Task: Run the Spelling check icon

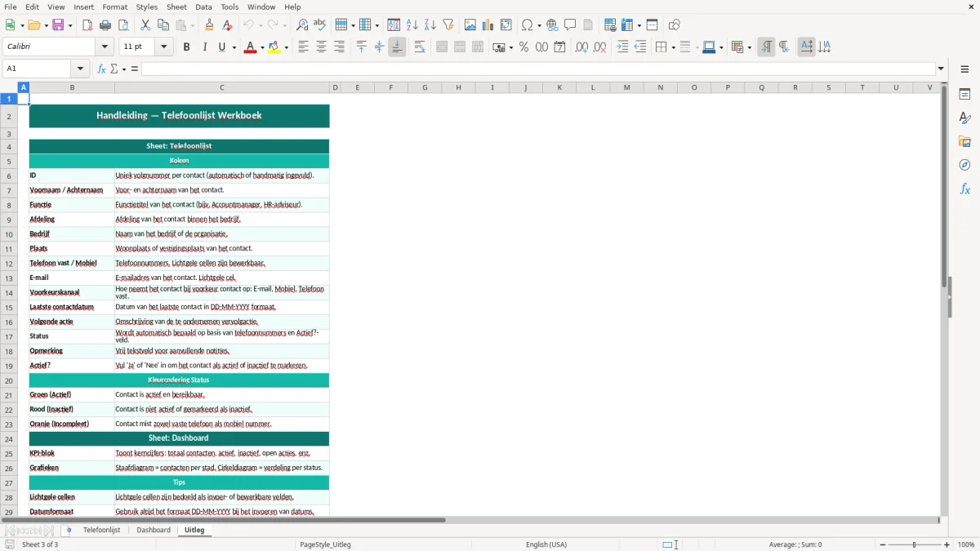Action: [320, 25]
